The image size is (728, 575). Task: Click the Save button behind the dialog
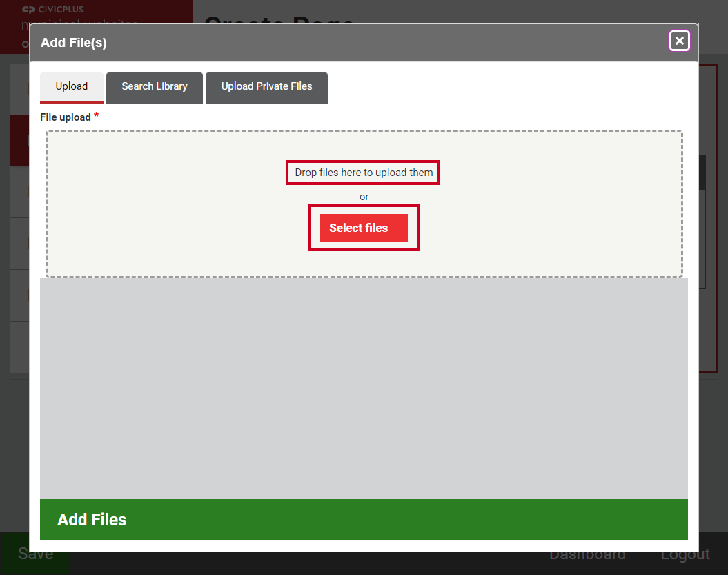pos(35,554)
